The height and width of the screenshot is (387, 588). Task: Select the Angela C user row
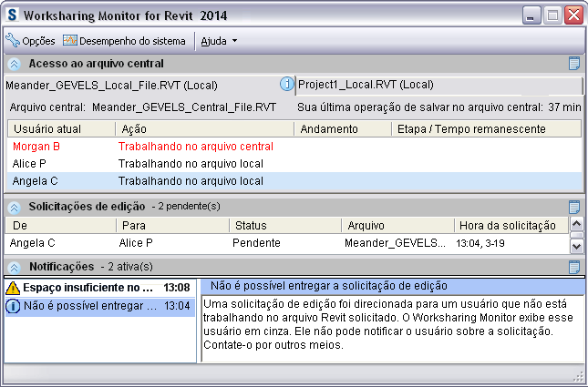(x=294, y=181)
